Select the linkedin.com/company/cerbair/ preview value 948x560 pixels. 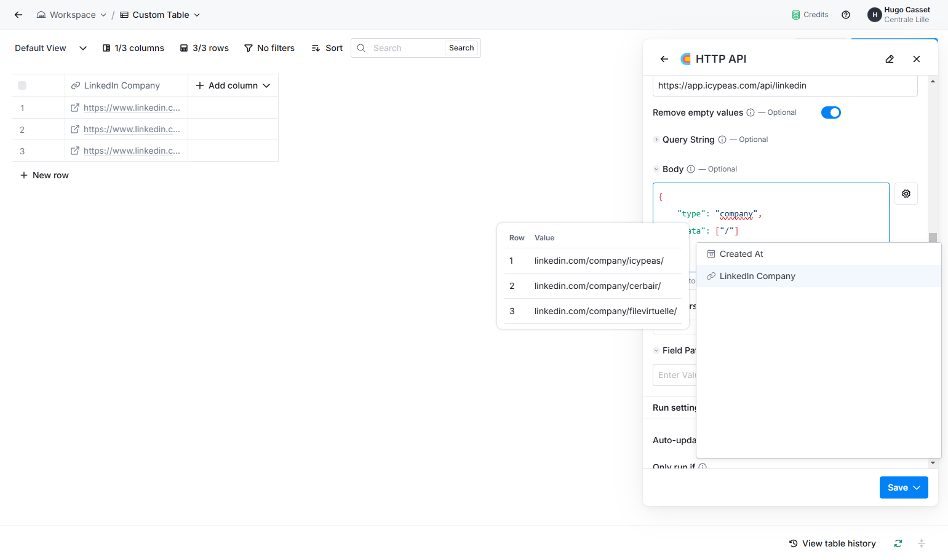point(597,286)
